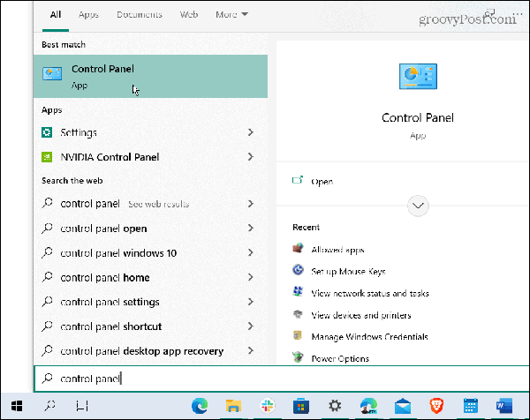
Task: Open Manage Windows Credentials
Action: tap(370, 336)
